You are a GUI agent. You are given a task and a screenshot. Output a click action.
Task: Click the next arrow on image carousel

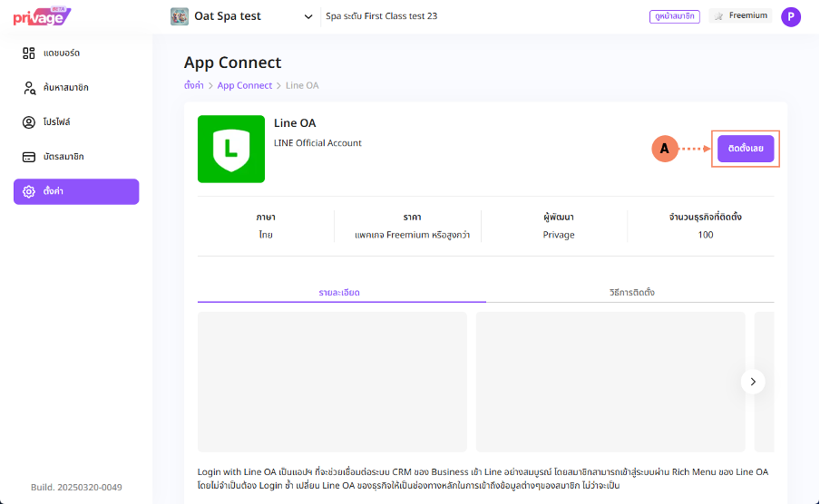(753, 382)
